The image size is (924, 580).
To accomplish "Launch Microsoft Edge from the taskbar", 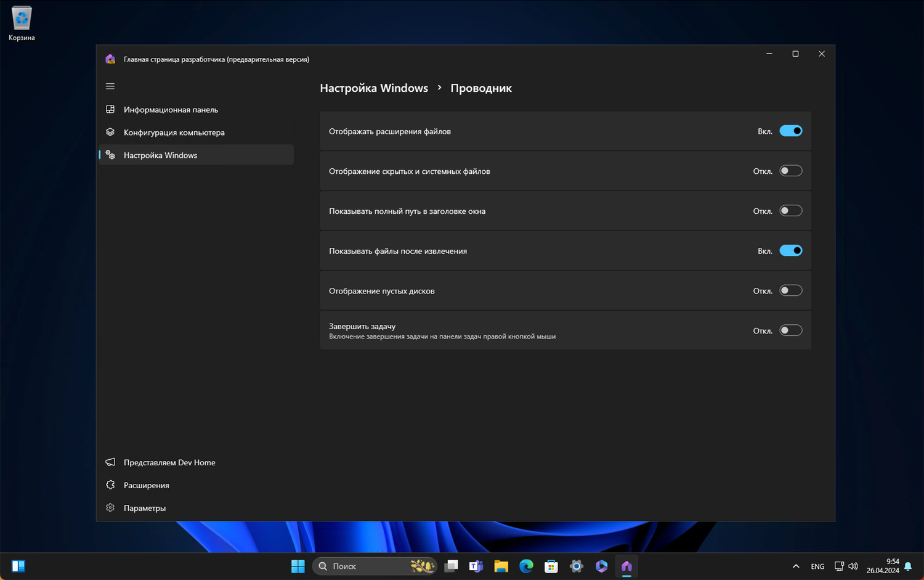I will click(526, 566).
